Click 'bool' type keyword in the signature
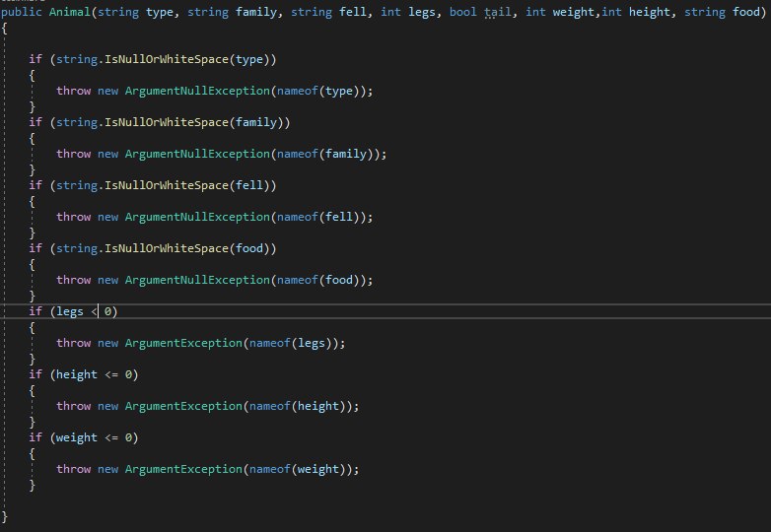This screenshot has width=771, height=532. click(462, 12)
